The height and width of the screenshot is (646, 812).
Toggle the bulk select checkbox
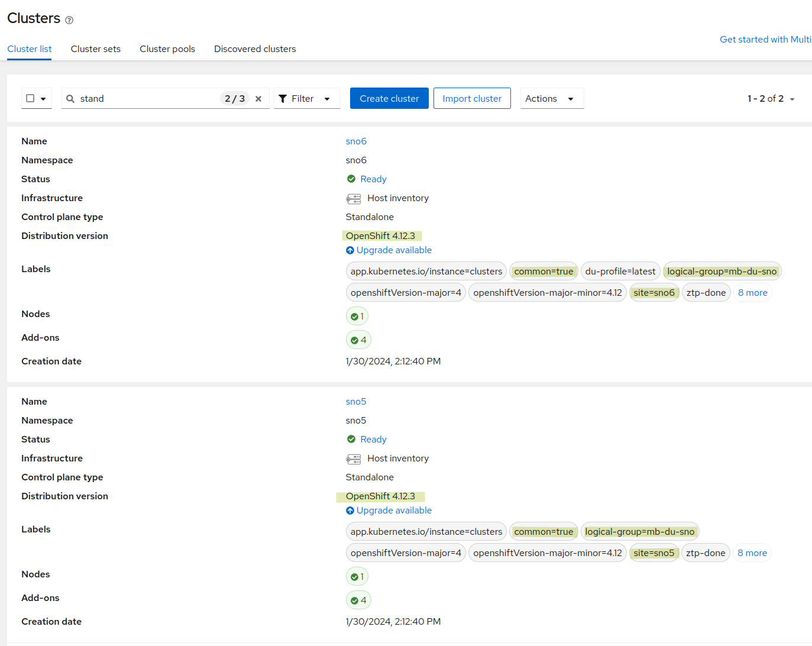click(30, 98)
